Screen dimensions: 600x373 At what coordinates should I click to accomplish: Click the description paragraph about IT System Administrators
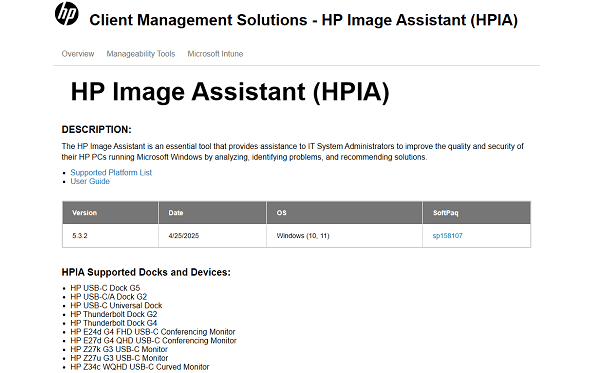pyautogui.click(x=292, y=152)
